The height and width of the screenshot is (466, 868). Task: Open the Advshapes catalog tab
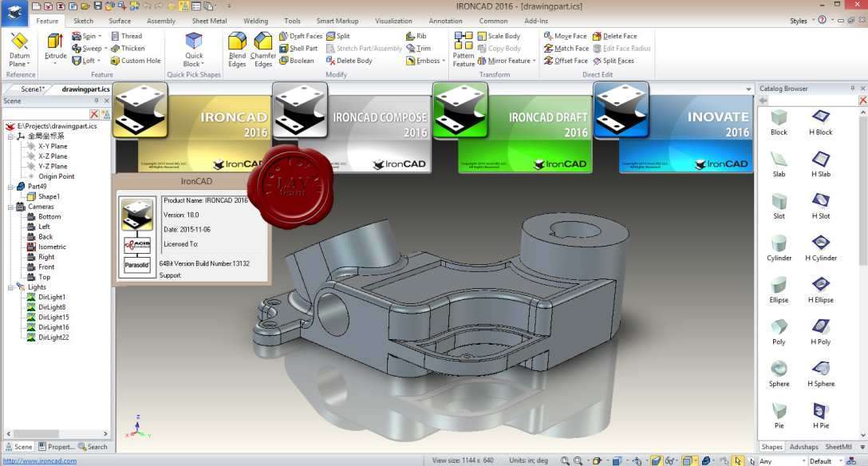(x=803, y=447)
